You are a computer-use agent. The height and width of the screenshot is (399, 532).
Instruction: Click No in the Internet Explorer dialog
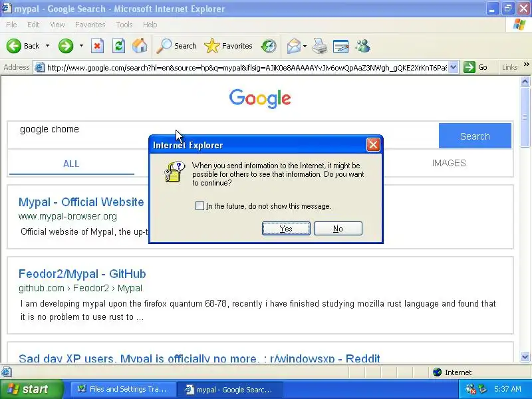(338, 229)
